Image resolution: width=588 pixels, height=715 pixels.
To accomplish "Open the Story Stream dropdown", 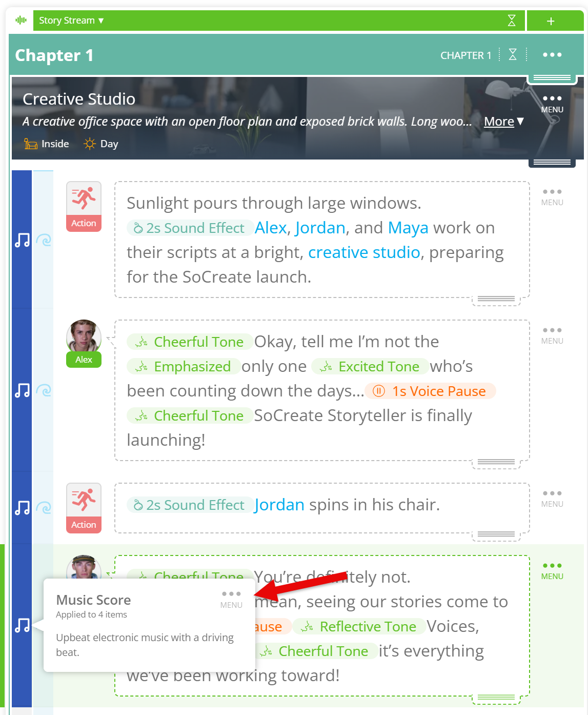I will coord(71,21).
